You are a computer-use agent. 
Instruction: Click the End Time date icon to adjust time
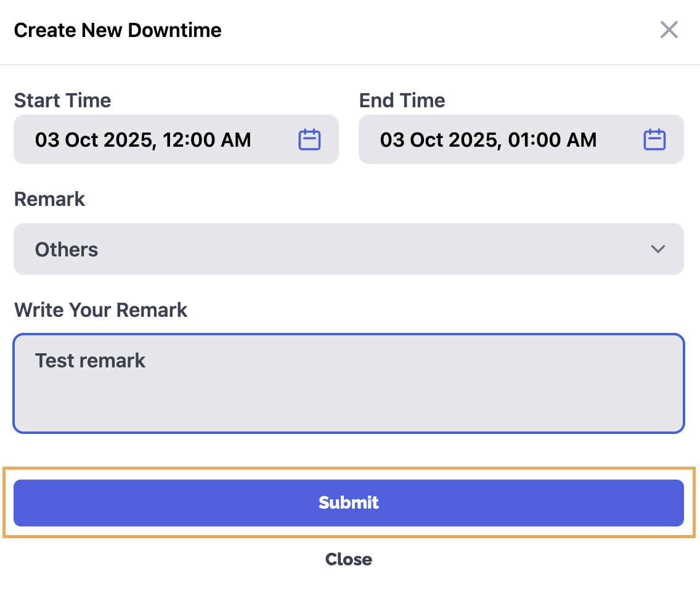[655, 139]
